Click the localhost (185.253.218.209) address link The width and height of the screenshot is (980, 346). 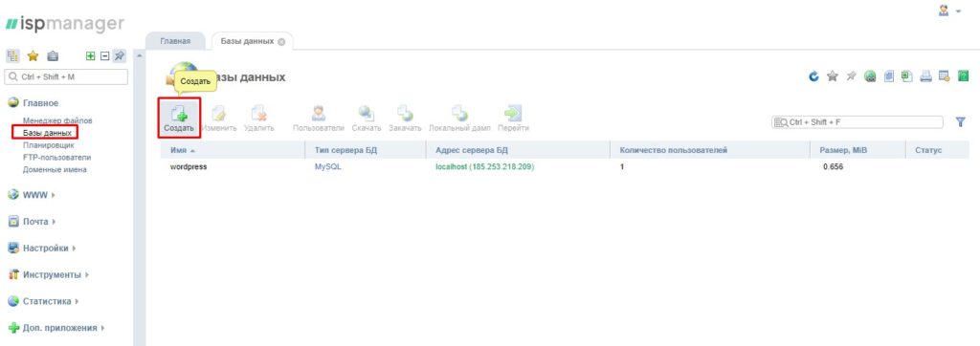[x=484, y=167]
